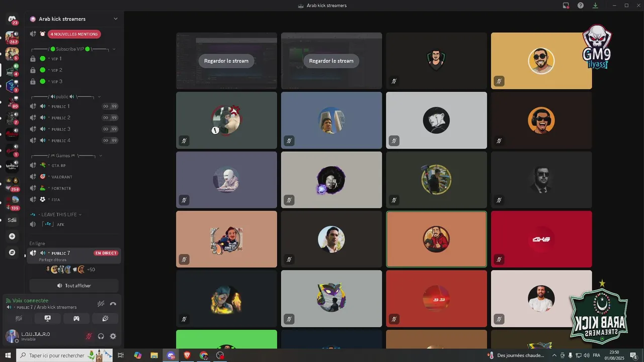Collapse the Games category
The width and height of the screenshot is (644, 362).
tap(101, 156)
